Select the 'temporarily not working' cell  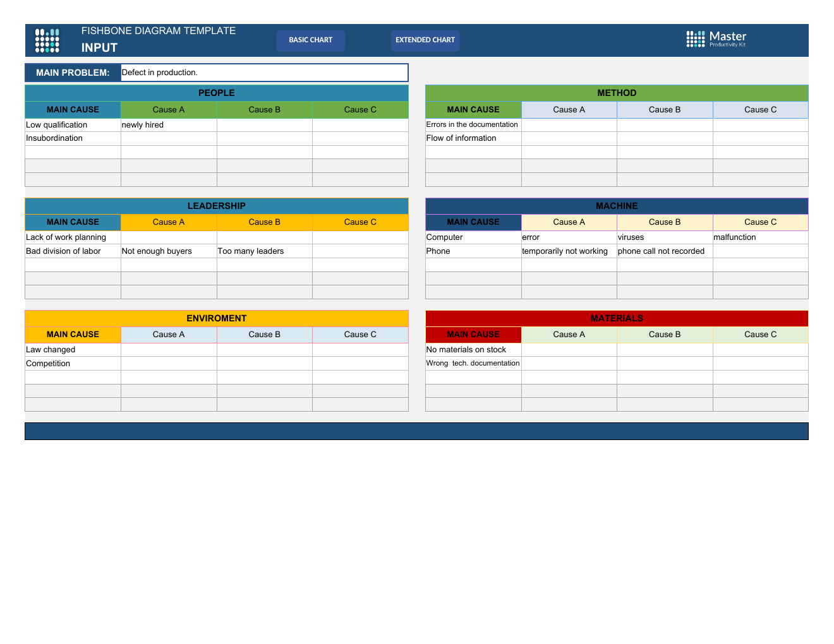[569, 251]
